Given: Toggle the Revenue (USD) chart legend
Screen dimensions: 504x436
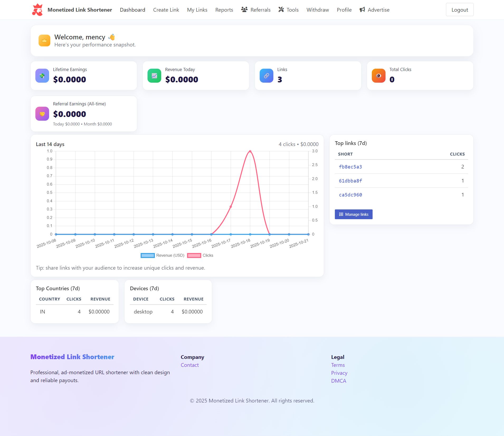Looking at the screenshot, I should tap(162, 255).
